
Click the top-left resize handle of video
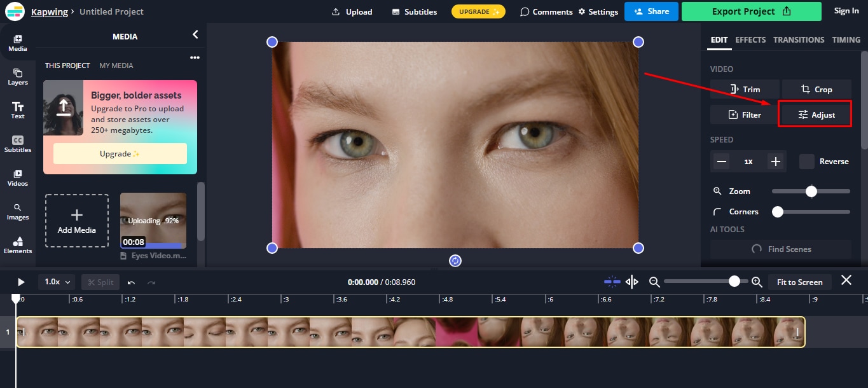[272, 42]
